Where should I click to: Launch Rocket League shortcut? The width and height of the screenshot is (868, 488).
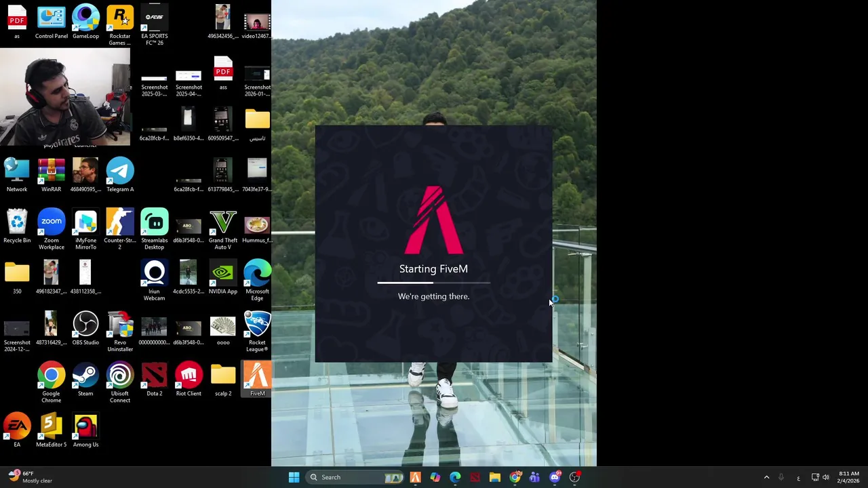click(x=258, y=331)
